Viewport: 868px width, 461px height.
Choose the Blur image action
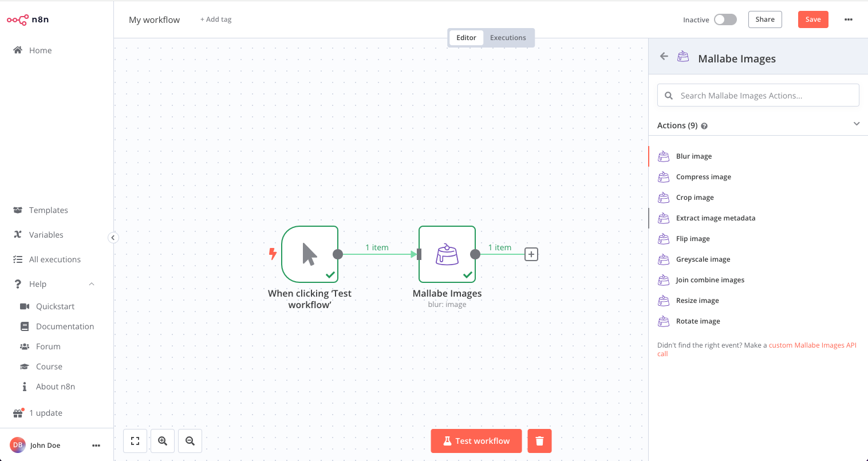(758, 156)
